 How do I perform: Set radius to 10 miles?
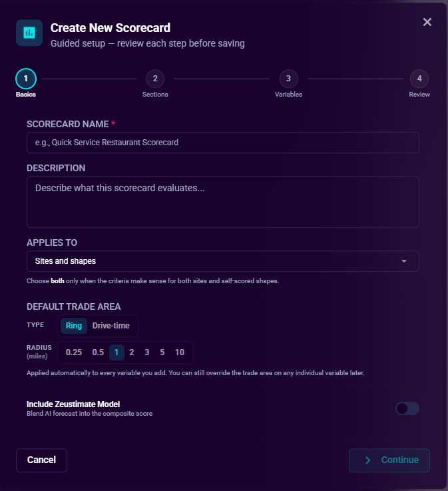click(x=180, y=352)
